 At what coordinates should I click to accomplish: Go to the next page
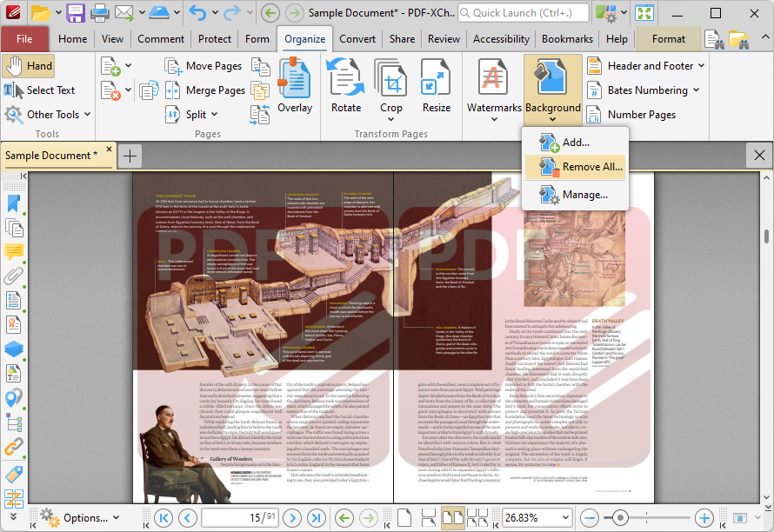[x=292, y=518]
